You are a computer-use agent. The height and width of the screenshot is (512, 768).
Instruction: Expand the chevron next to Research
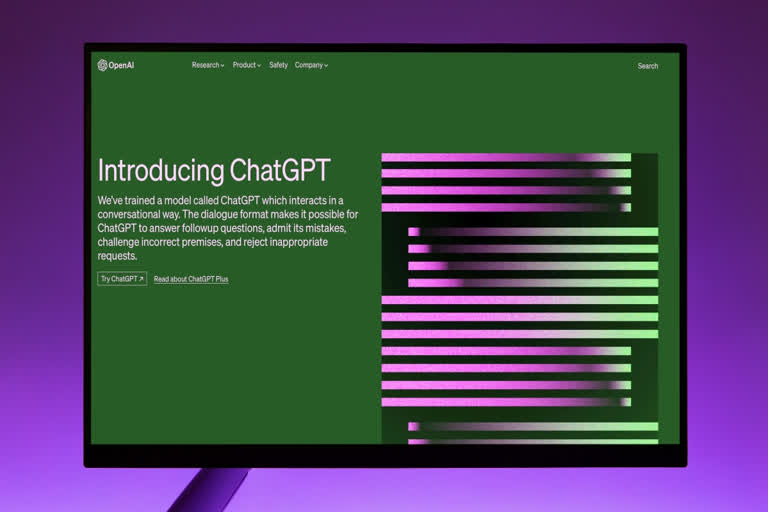coord(223,66)
